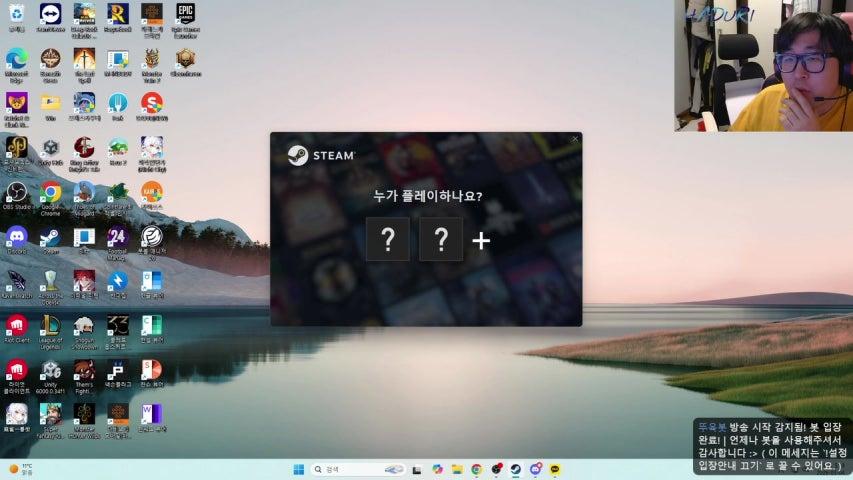Image resolution: width=853 pixels, height=480 pixels.
Task: Click the taskbar search box
Action: (358, 469)
